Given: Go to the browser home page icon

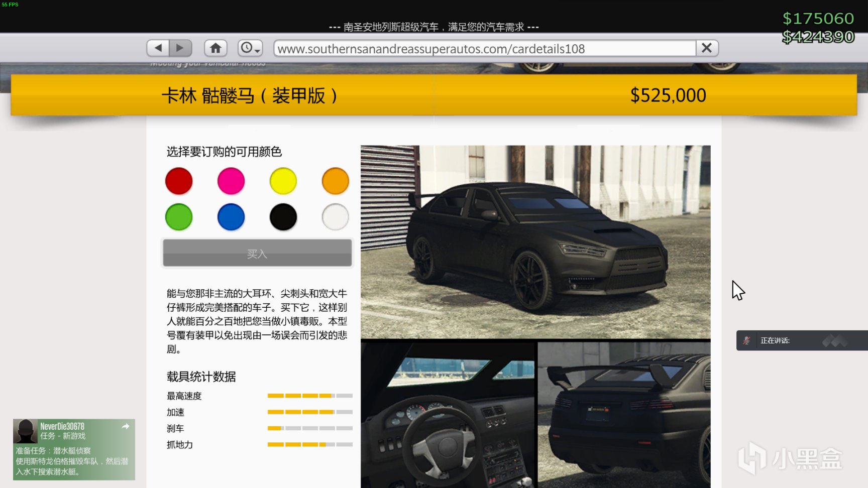Looking at the screenshot, I should pos(215,48).
